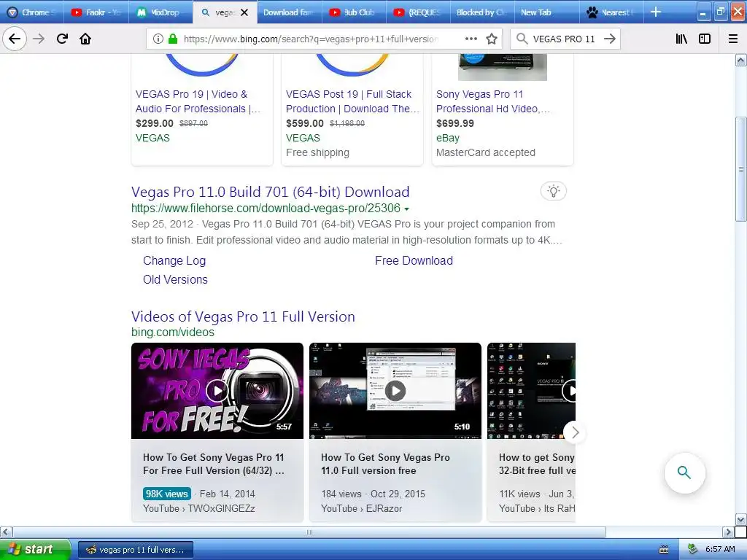The width and height of the screenshot is (747, 560).
Task: Open Vegas Pro 11.0 Build 701 Download result
Action: pyautogui.click(x=270, y=192)
